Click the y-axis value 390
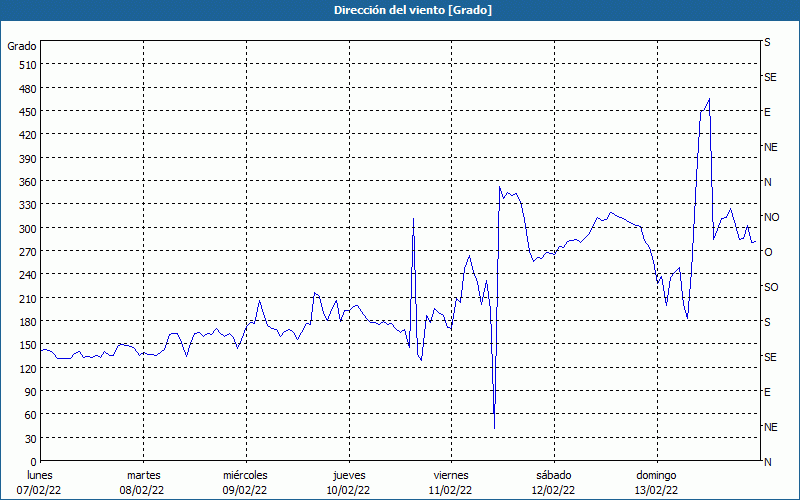The image size is (800, 500). click(x=28, y=159)
